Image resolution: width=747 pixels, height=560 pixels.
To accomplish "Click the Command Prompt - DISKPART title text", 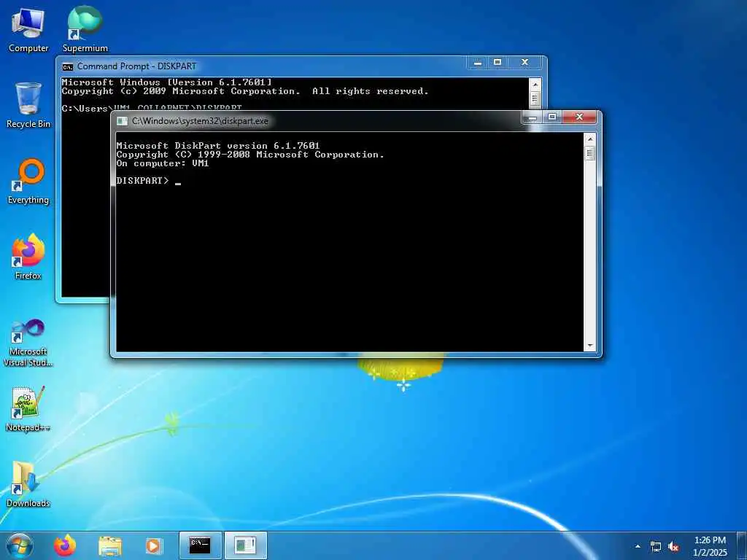I will [x=136, y=66].
